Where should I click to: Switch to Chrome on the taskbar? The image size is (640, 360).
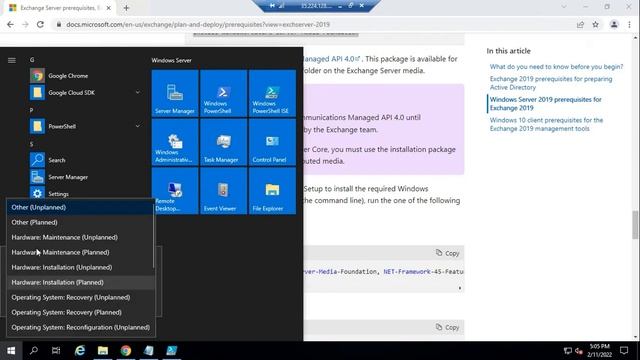tap(126, 351)
